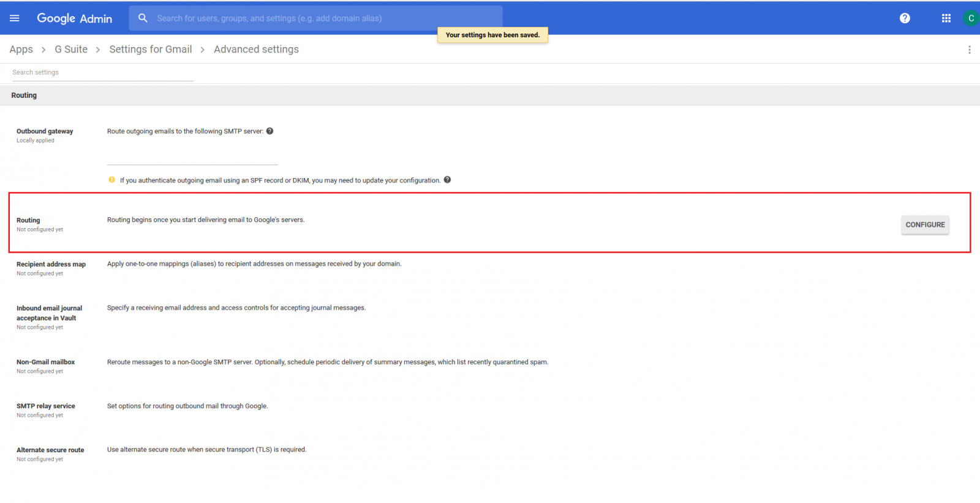
Task: Click the 'Locally applied' status text
Action: [x=36, y=141]
